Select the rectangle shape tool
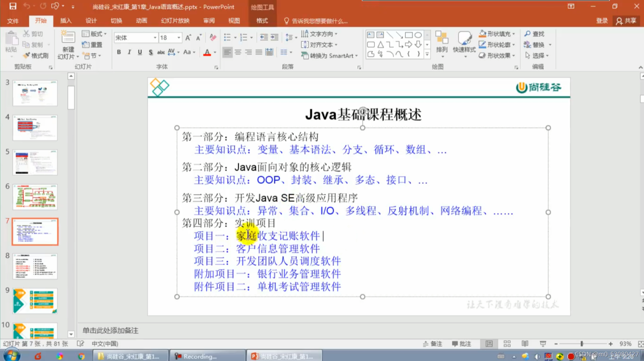Viewport: 644px width, 361px height. pyautogui.click(x=409, y=35)
